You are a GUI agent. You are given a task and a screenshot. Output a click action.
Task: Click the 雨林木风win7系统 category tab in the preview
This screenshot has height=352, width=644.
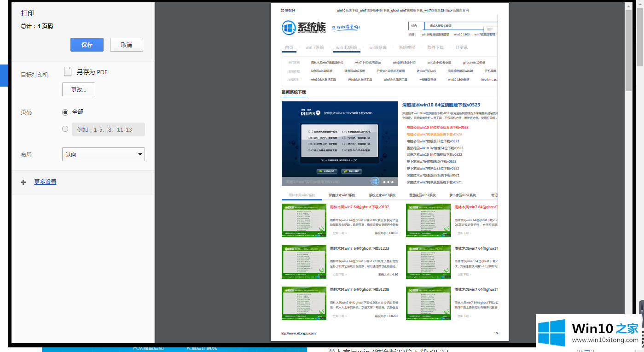(302, 195)
